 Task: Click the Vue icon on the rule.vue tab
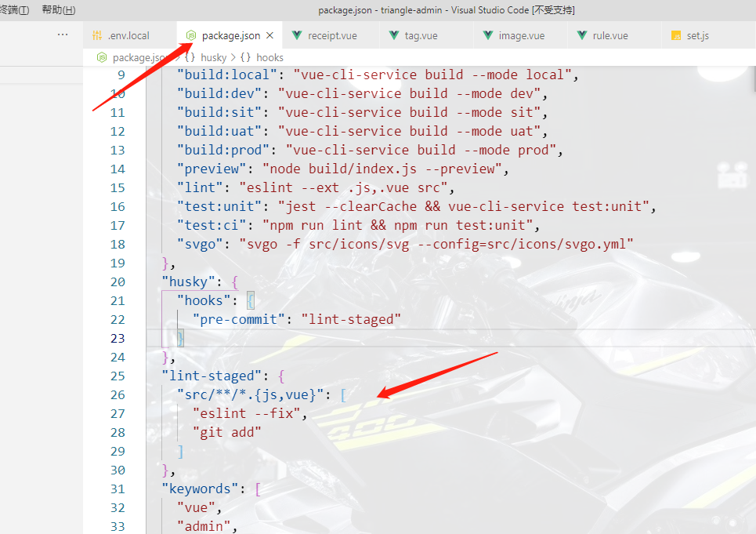[581, 35]
